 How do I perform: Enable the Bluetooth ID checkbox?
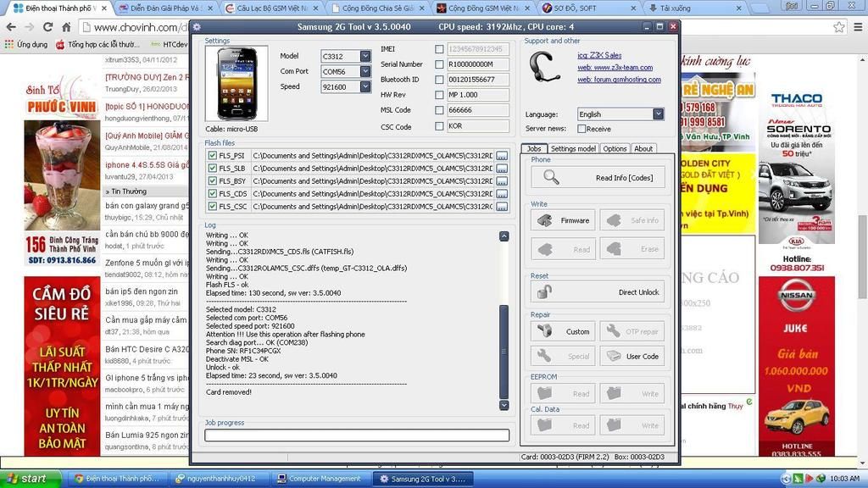pos(439,80)
